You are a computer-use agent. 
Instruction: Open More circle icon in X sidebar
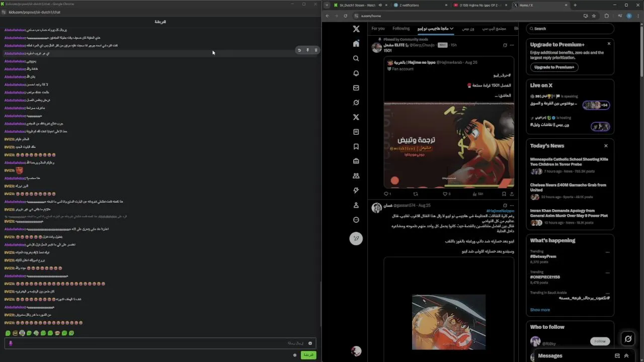356,220
